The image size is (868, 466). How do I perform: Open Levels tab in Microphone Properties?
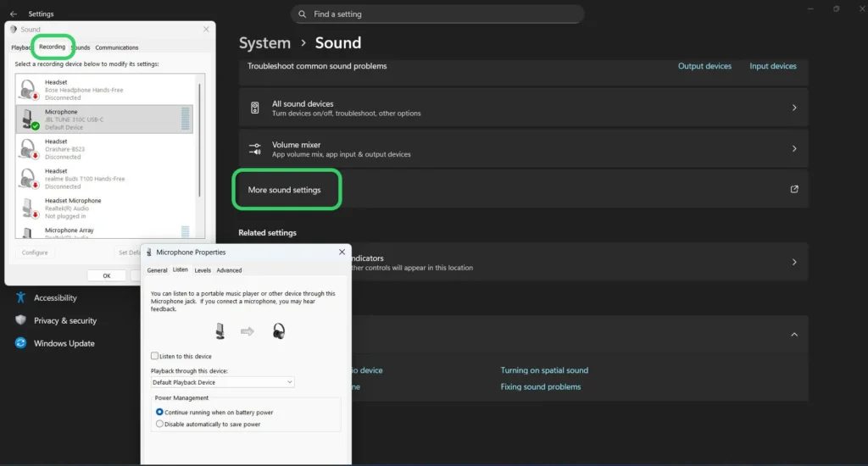(203, 270)
